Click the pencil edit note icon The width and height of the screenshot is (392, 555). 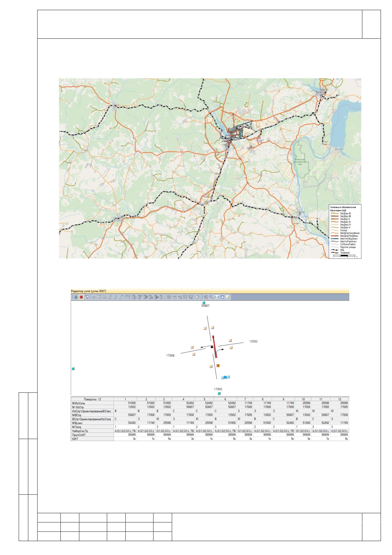[228, 297]
